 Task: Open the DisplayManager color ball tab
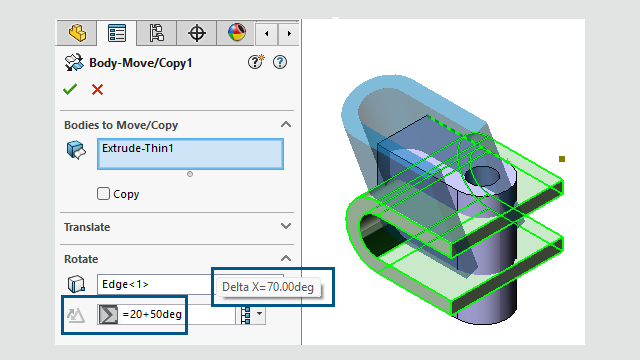coord(237,33)
